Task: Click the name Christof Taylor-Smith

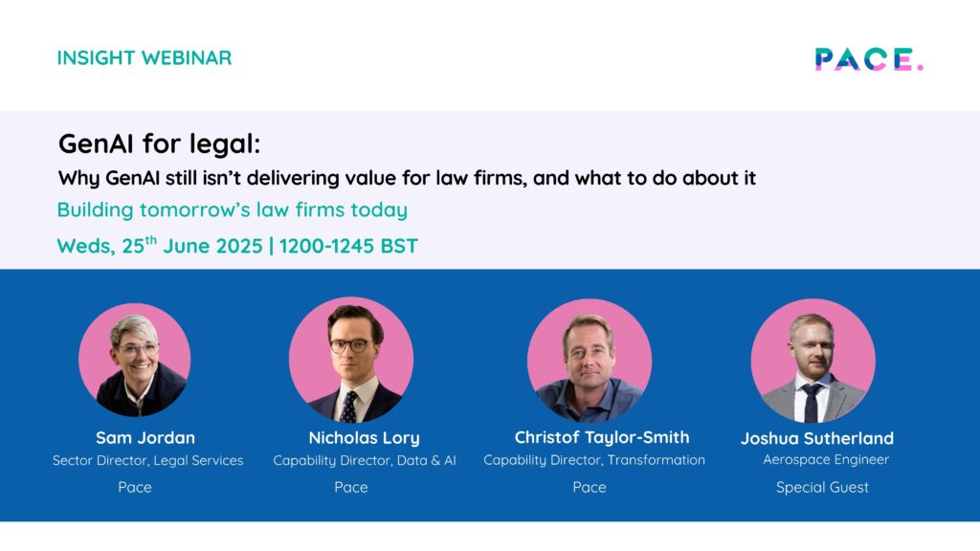Action: pyautogui.click(x=602, y=437)
